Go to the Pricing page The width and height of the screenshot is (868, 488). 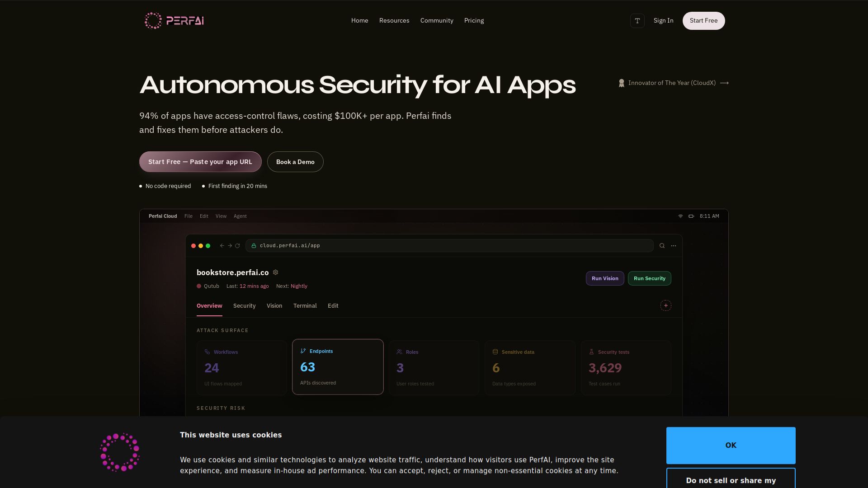pyautogui.click(x=474, y=21)
